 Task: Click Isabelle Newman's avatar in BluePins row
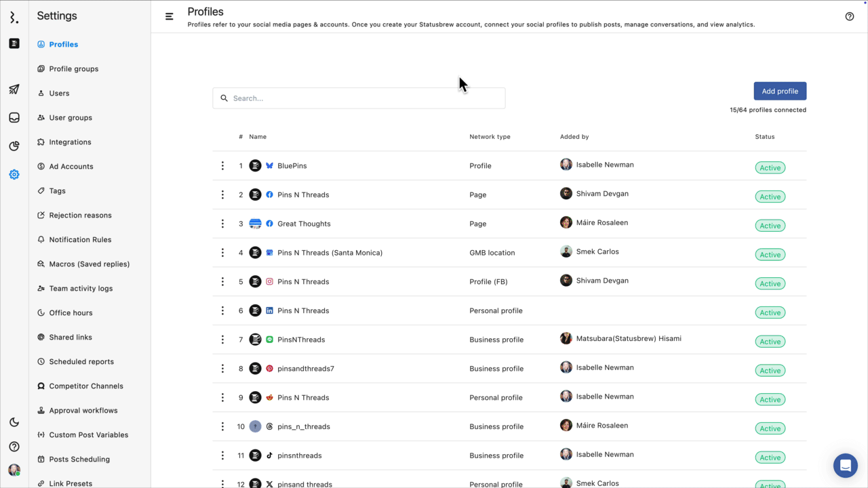click(566, 165)
